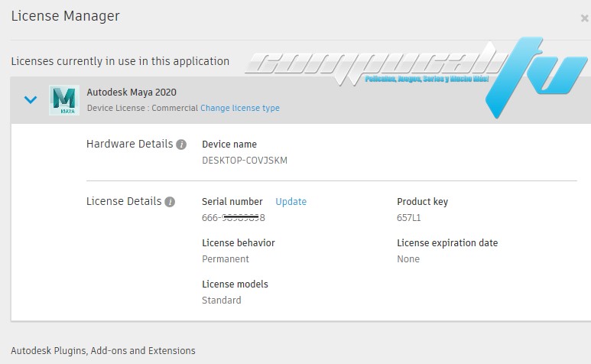Click the Autodesk Maya app icon
591x364 pixels.
click(x=64, y=100)
